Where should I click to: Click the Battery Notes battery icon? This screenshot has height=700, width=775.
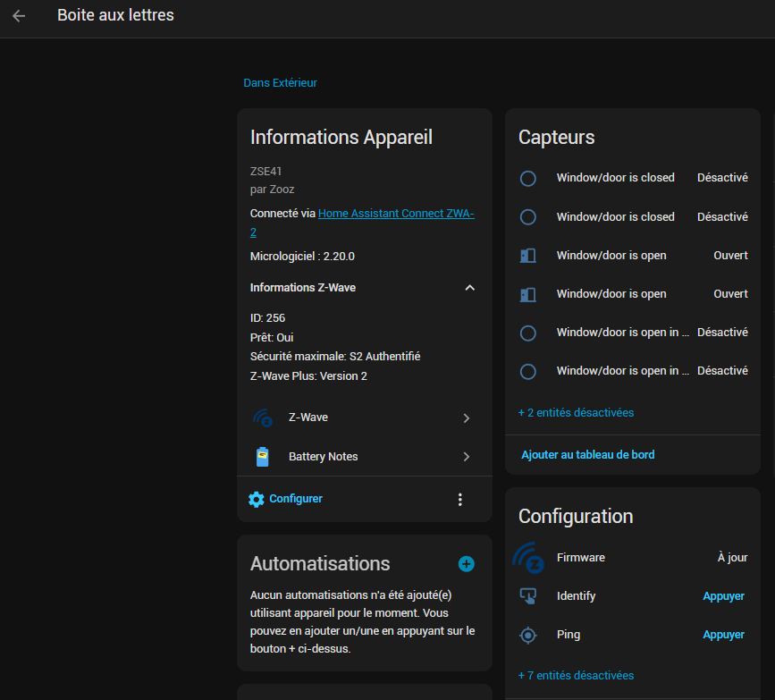[262, 457]
